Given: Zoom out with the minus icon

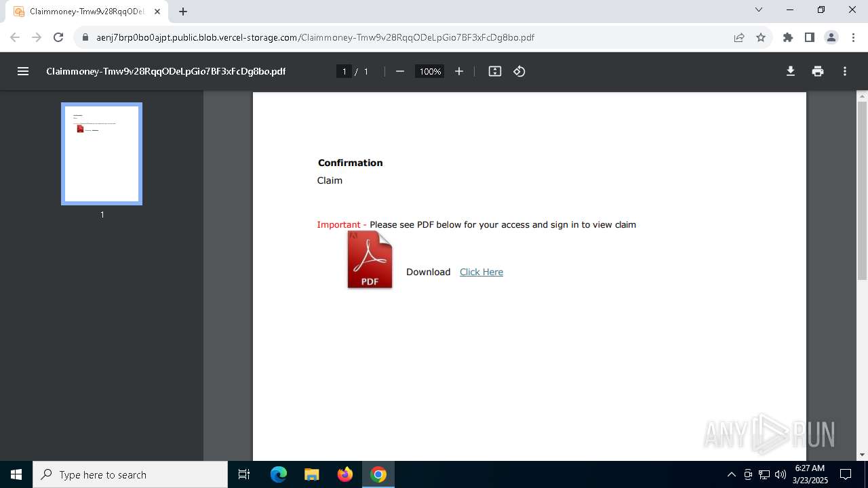Looking at the screenshot, I should point(400,71).
